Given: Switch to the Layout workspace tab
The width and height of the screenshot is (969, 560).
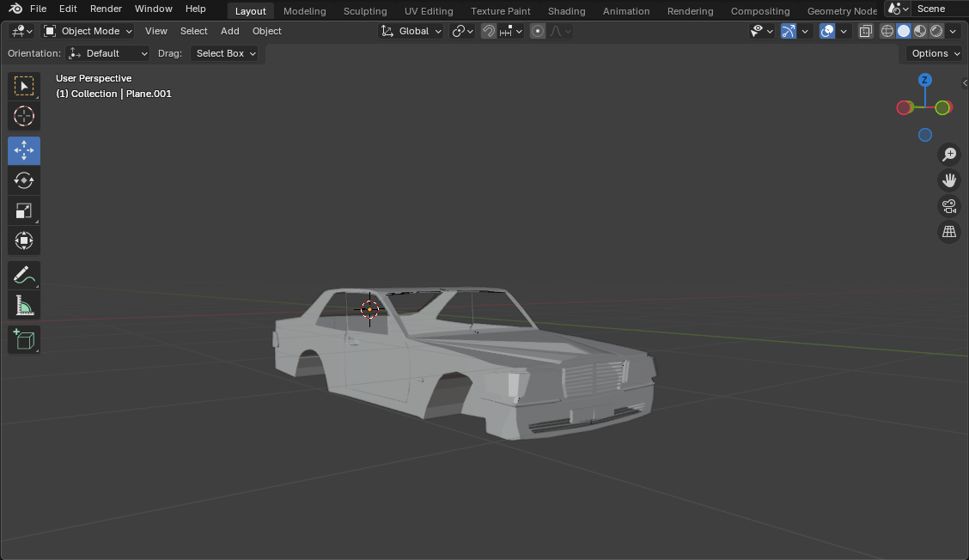Looking at the screenshot, I should click(250, 11).
